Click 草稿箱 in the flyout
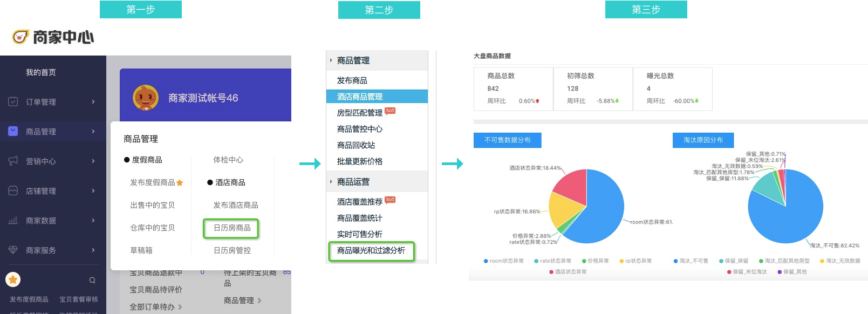Screen dimensions: 868x314 (x=141, y=250)
